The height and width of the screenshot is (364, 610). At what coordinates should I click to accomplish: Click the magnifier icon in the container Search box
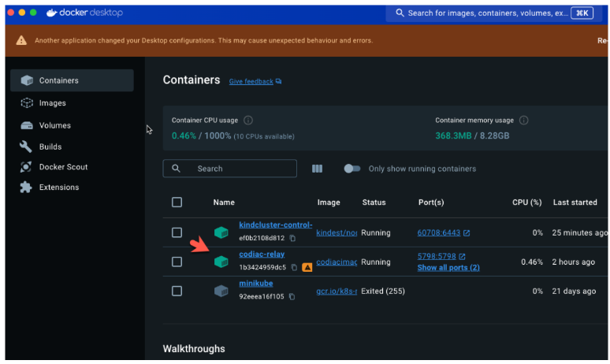176,169
